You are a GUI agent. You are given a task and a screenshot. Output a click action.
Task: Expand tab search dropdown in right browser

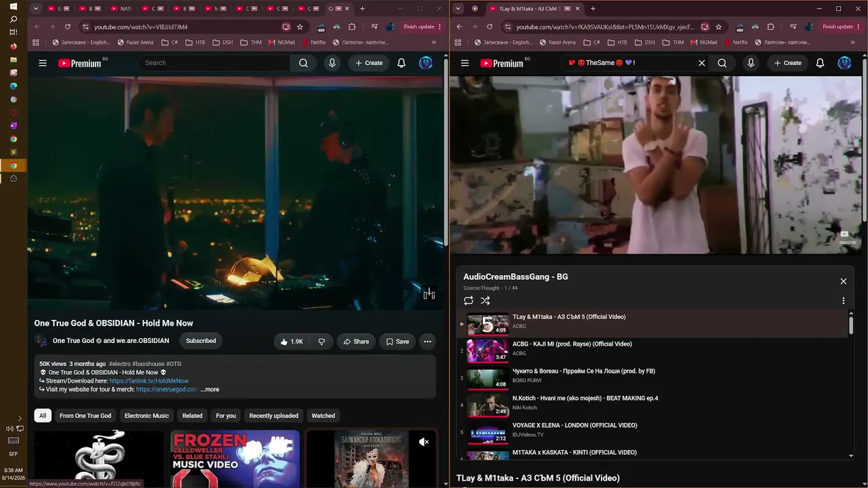(x=458, y=9)
